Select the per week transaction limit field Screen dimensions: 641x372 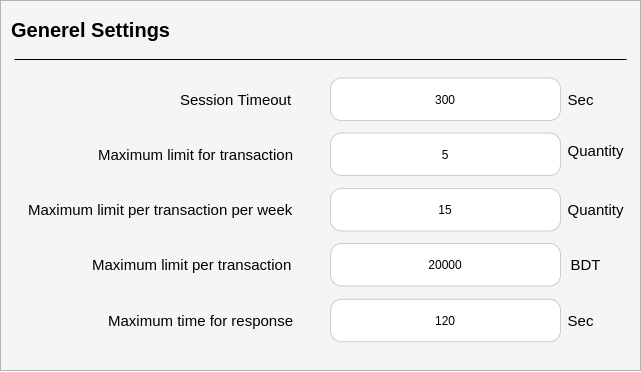coord(445,210)
